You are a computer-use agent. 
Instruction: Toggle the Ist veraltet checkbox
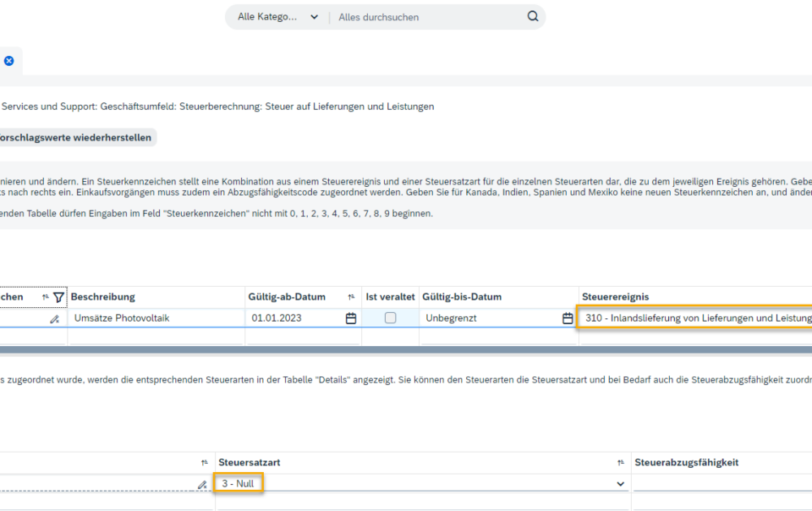(391, 318)
